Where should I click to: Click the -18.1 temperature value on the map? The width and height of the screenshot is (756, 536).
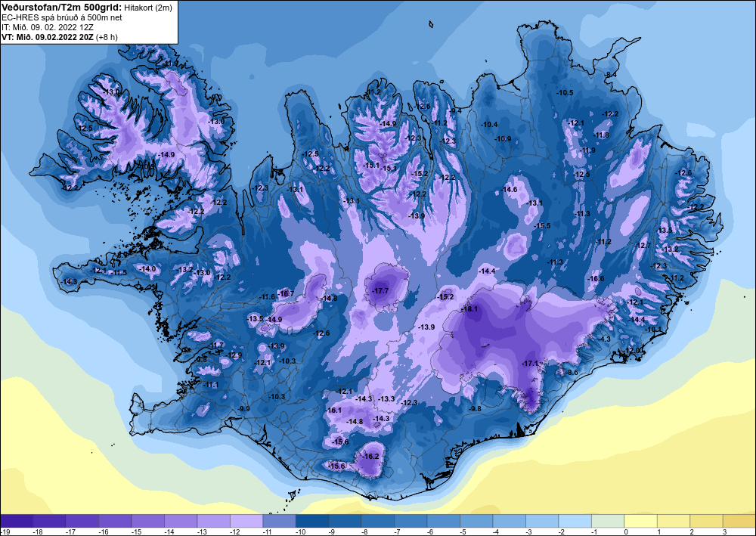coord(469,309)
